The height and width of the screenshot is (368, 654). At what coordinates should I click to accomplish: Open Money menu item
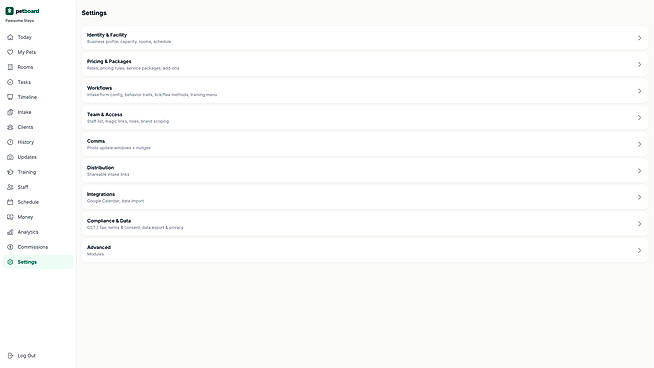[x=38, y=217]
